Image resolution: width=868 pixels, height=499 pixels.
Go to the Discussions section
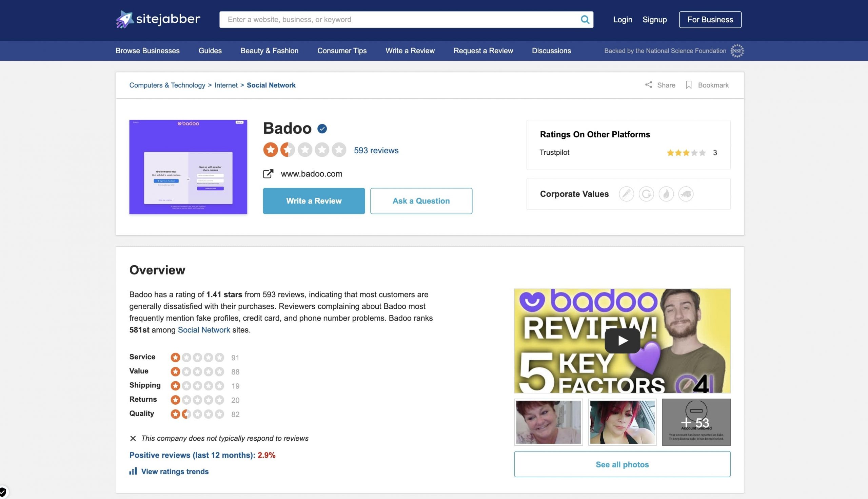pyautogui.click(x=551, y=51)
